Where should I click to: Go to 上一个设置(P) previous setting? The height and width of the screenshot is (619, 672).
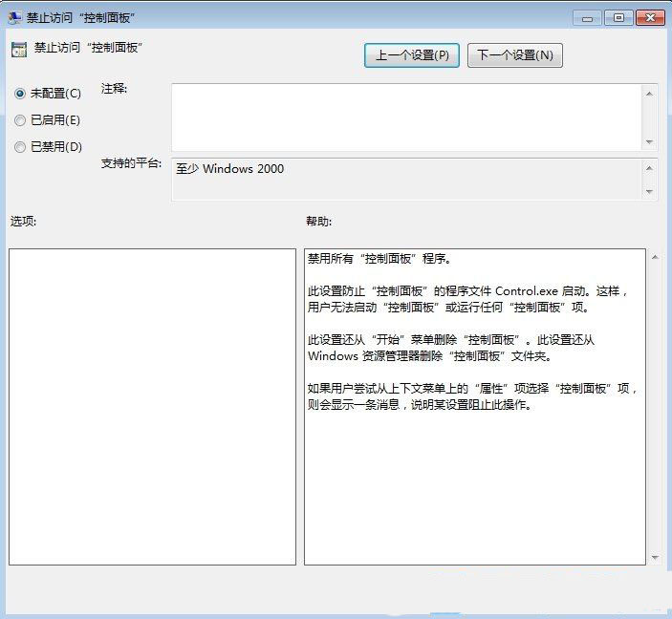(412, 55)
